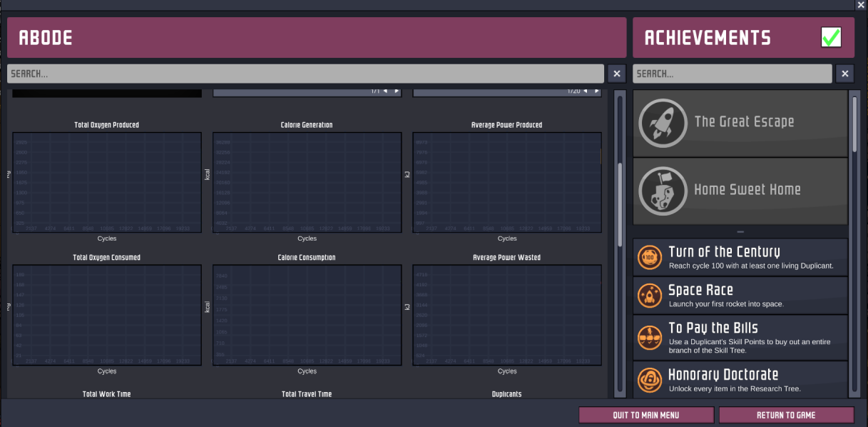Screen dimensions: 868x427
Task: Click the colony stats panel scrollbar
Action: point(620,204)
